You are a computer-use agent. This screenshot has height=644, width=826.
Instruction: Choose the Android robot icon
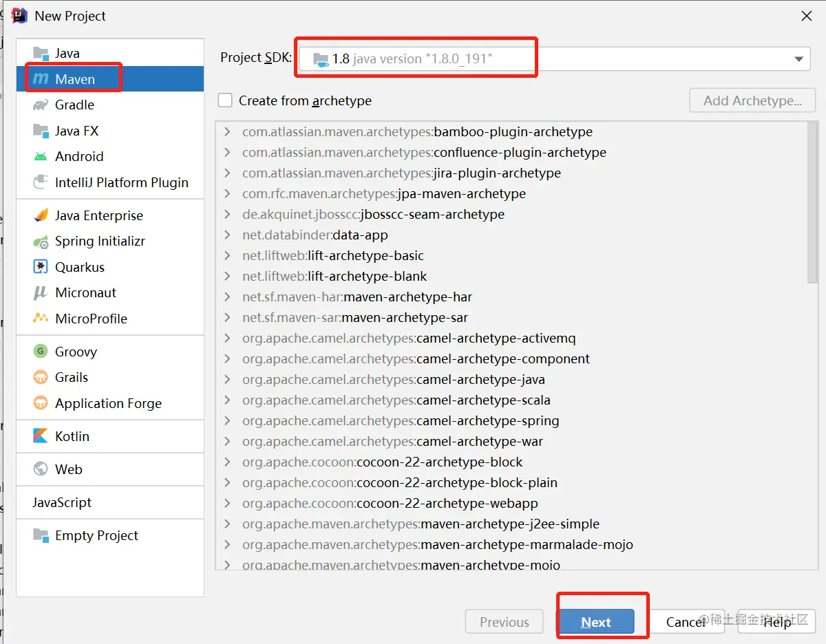pyautogui.click(x=41, y=156)
